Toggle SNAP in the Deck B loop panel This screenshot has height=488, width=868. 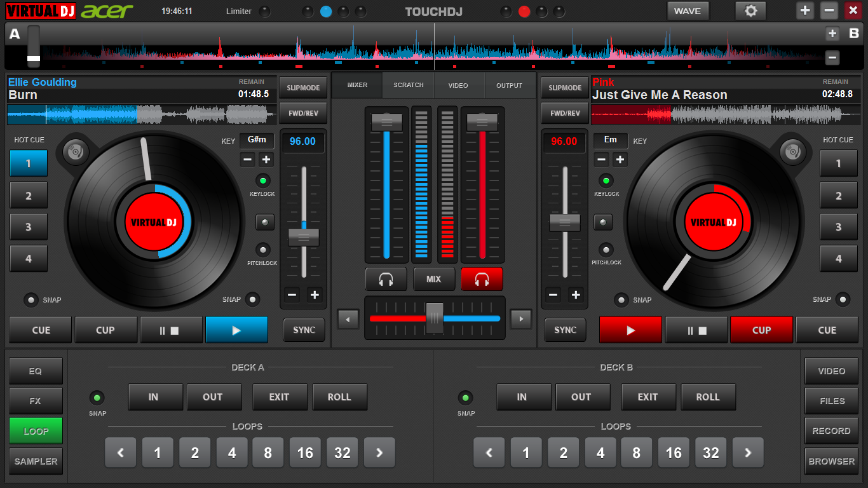click(x=466, y=398)
